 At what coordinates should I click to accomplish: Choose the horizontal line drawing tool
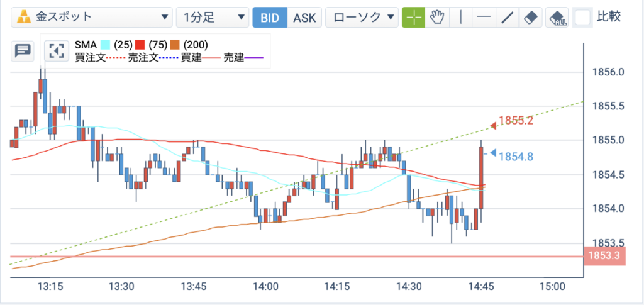tap(484, 18)
